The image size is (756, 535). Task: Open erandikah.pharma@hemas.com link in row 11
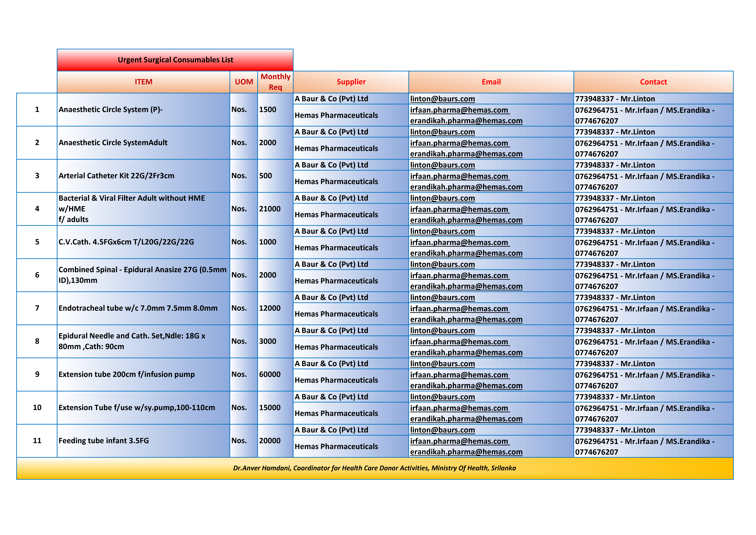coord(466,452)
